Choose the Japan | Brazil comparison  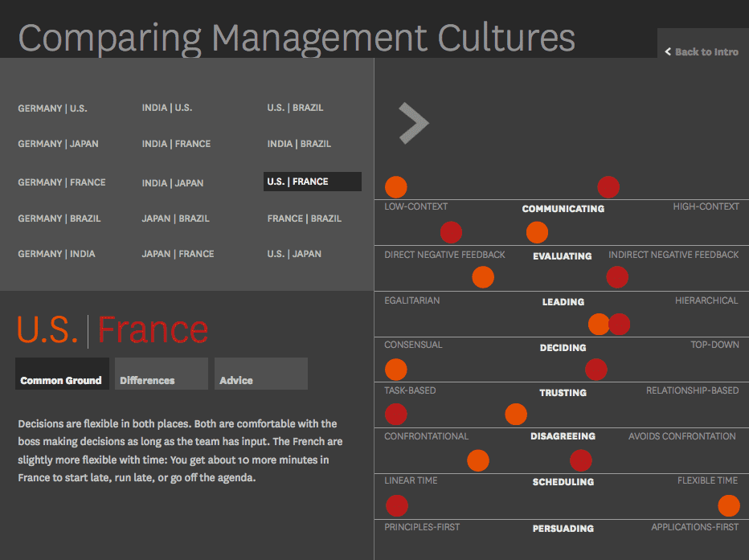pyautogui.click(x=175, y=219)
